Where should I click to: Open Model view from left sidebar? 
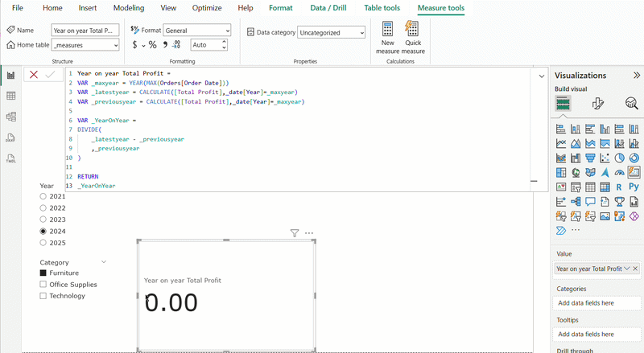pyautogui.click(x=11, y=117)
